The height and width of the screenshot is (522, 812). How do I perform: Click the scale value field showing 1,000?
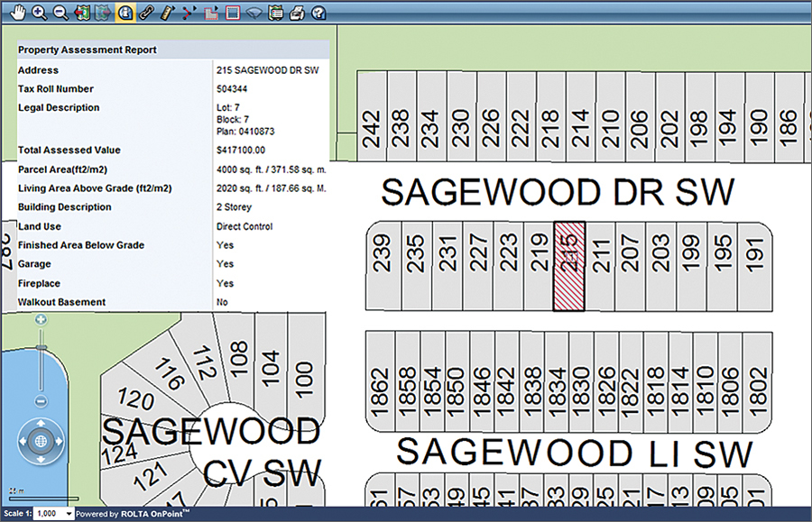coord(50,514)
